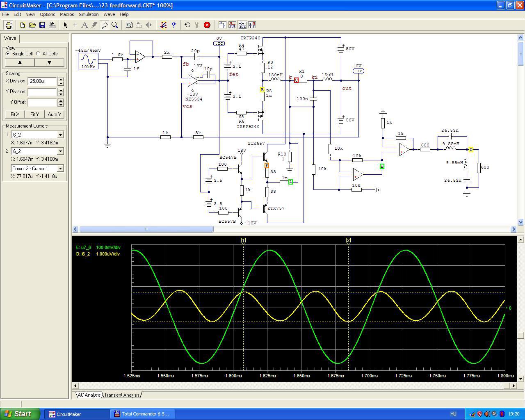Open the Edit menu

point(17,14)
